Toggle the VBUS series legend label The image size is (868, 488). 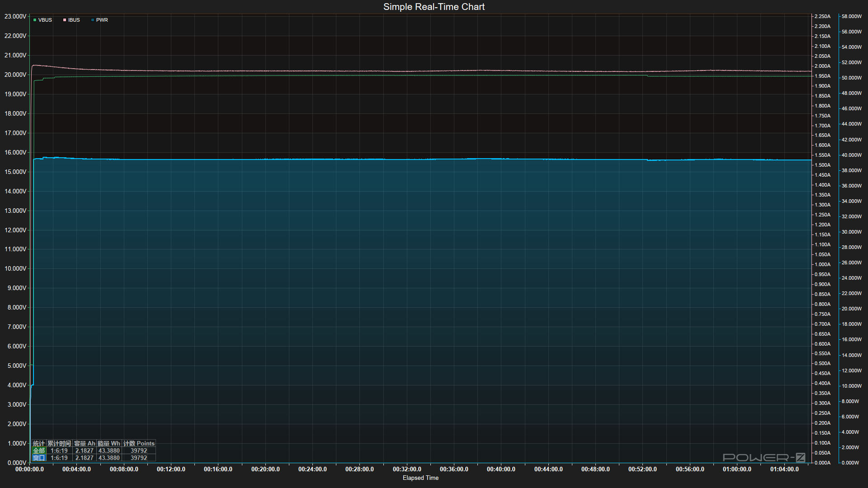point(45,20)
